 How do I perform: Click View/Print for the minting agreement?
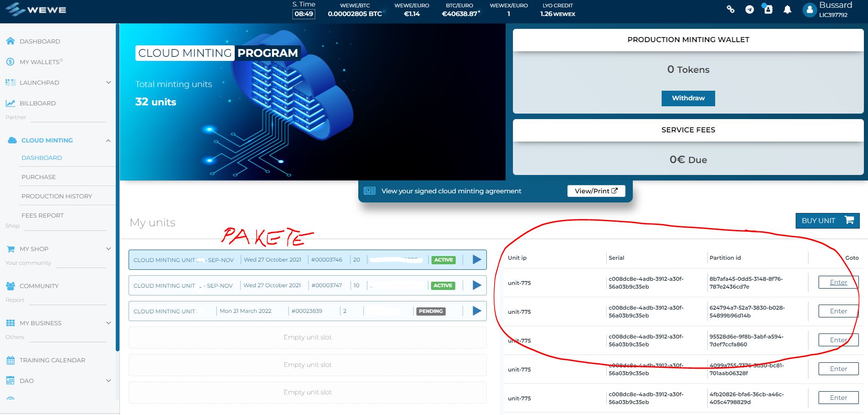click(596, 191)
